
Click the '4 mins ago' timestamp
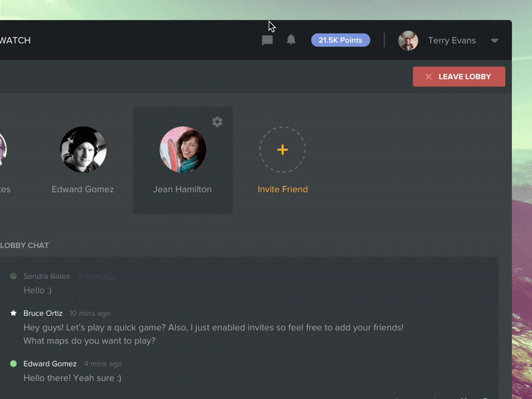pos(103,364)
